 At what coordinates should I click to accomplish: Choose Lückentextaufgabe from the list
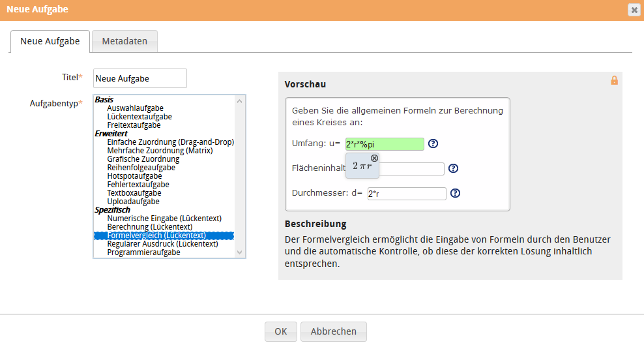point(139,117)
